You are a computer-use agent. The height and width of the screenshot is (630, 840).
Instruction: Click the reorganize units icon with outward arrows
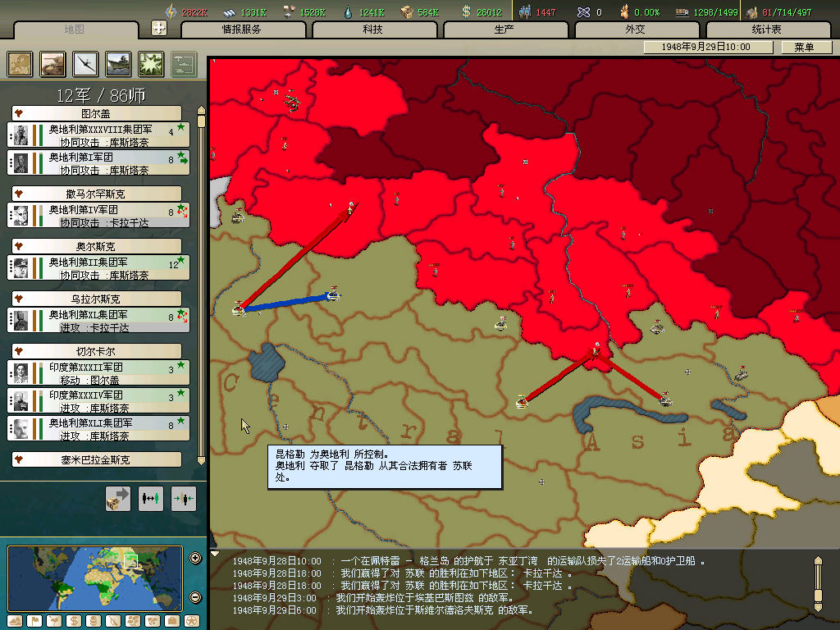click(x=151, y=498)
